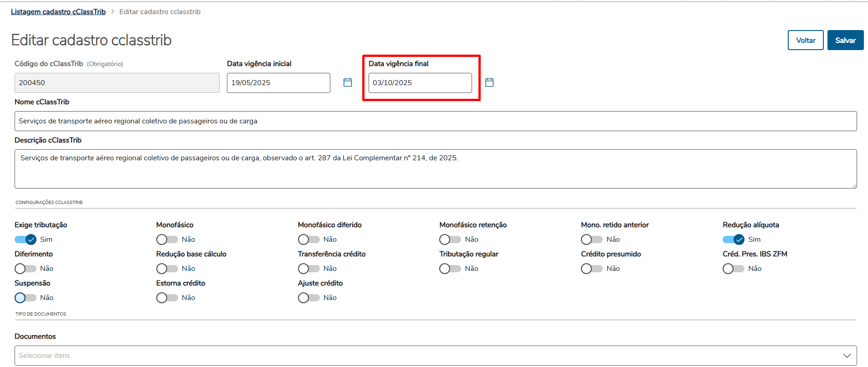Save changes with the Salvar button

pos(845,40)
